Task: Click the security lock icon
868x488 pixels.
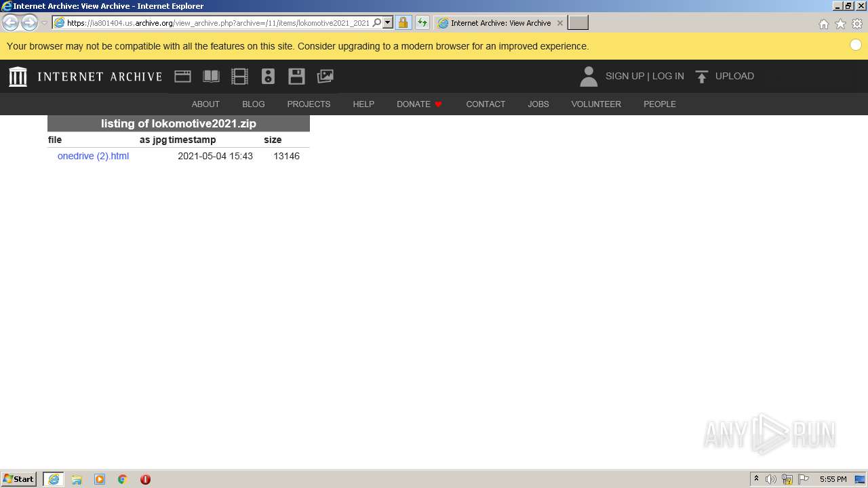Action: point(403,23)
